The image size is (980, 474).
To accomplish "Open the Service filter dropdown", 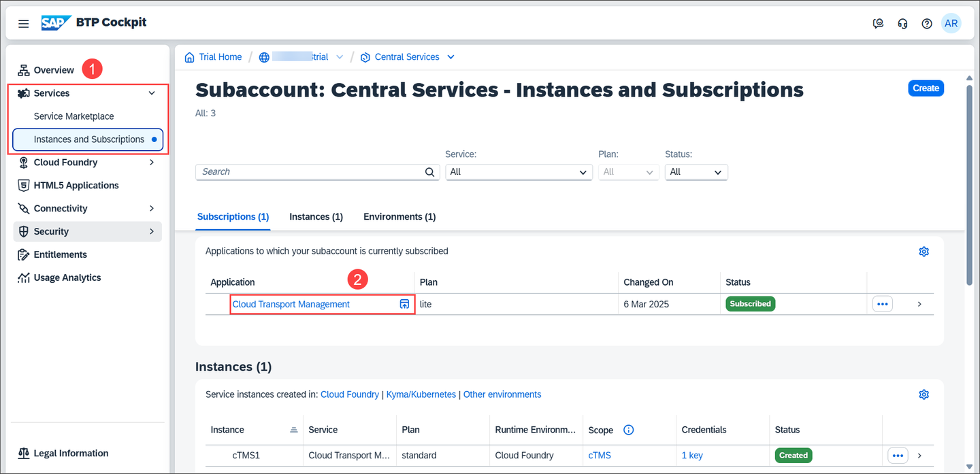I will 519,172.
